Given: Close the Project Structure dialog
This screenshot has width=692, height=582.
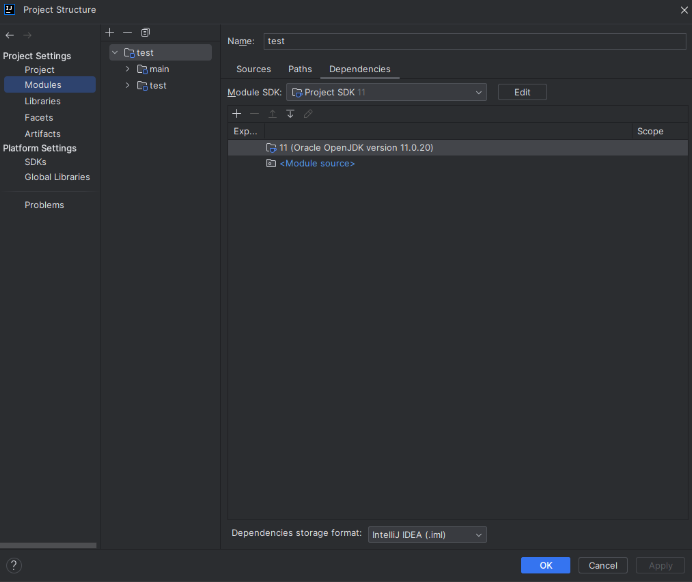Looking at the screenshot, I should pyautogui.click(x=684, y=10).
